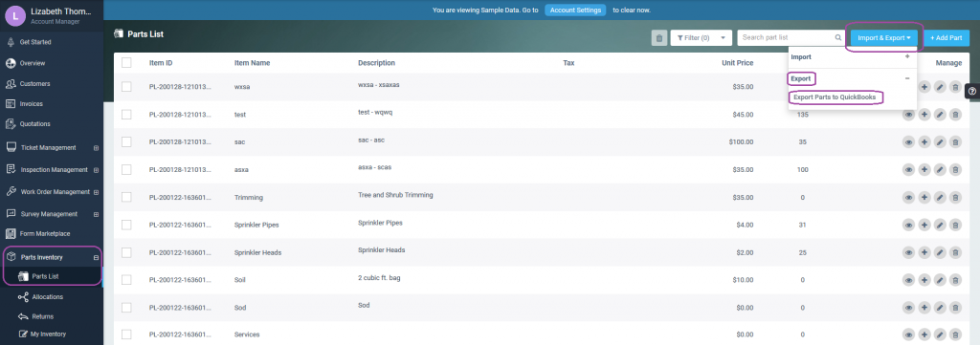Check the box for wxsa row
The height and width of the screenshot is (345, 980).
point(126,87)
